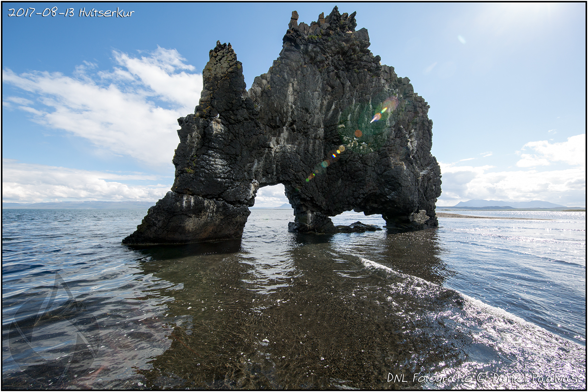Click the DNL Fotografie copyright watermark text
The height and width of the screenshot is (392, 588).
click(484, 378)
